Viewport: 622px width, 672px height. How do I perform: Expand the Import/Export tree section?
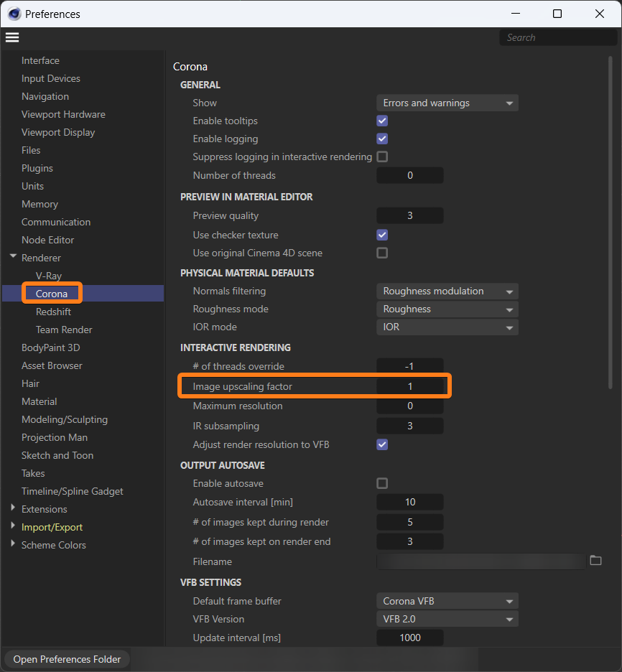13,526
